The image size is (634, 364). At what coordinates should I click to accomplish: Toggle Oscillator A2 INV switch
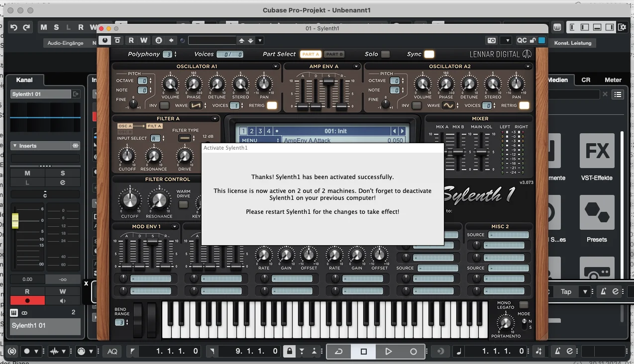click(417, 105)
